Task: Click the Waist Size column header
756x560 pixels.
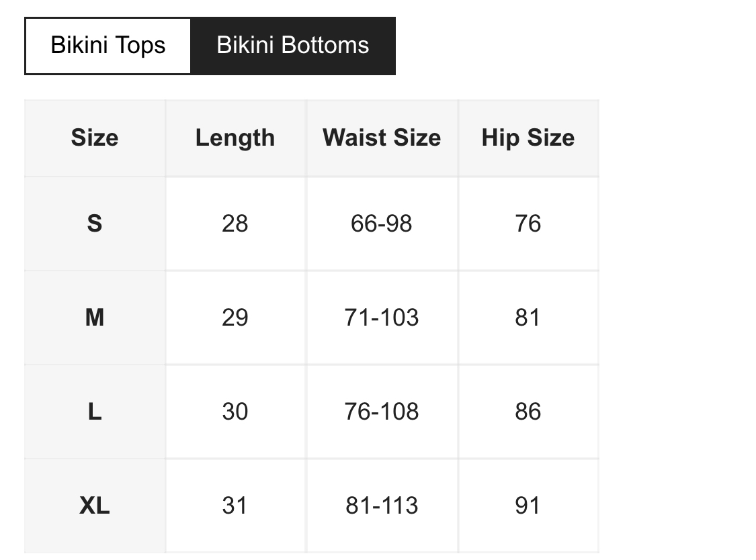Action: pos(382,138)
